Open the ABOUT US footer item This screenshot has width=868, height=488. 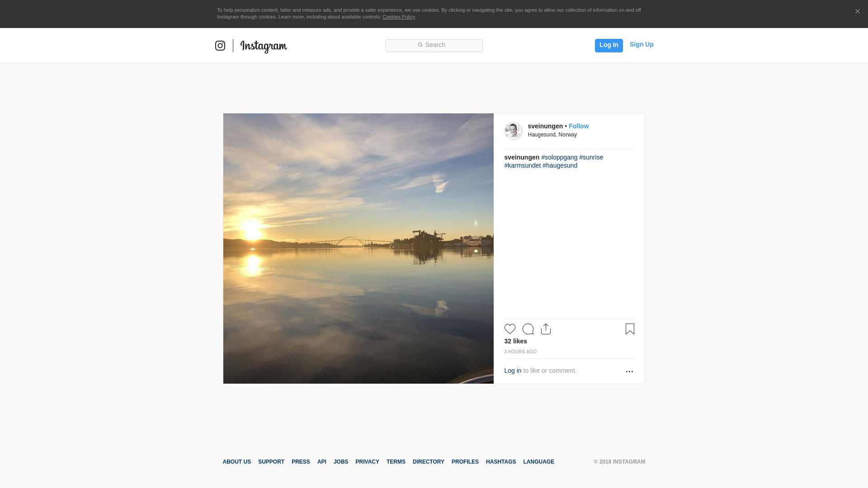tap(236, 462)
